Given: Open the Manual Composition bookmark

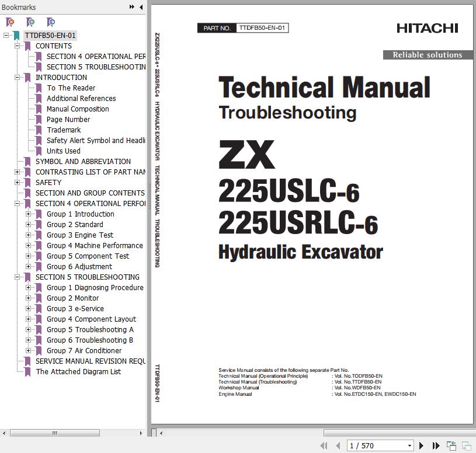Looking at the screenshot, I should click(x=78, y=109).
